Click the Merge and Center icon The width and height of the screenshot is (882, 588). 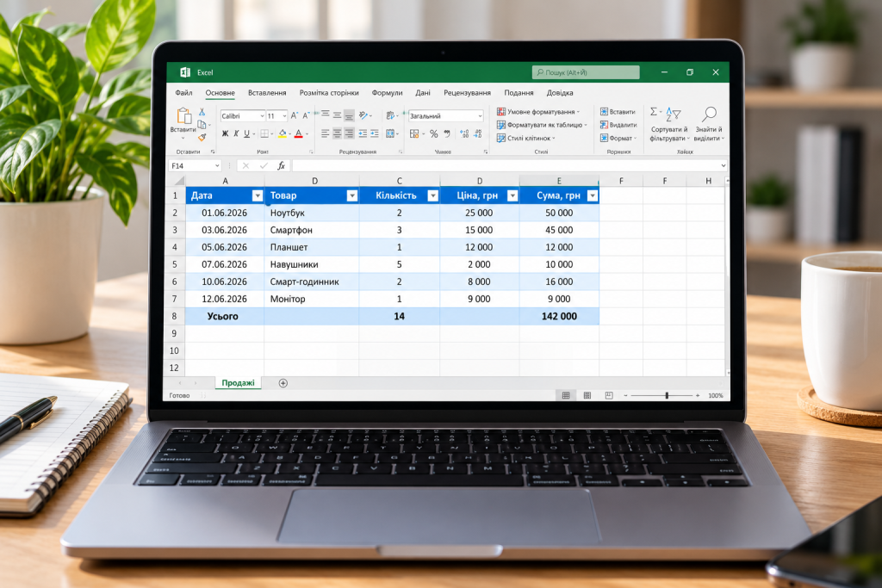tap(390, 133)
